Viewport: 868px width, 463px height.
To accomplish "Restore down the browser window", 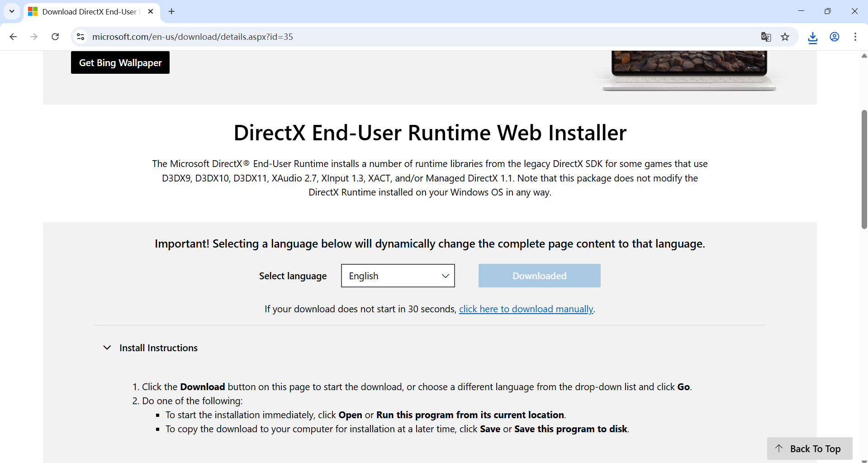I will (828, 11).
